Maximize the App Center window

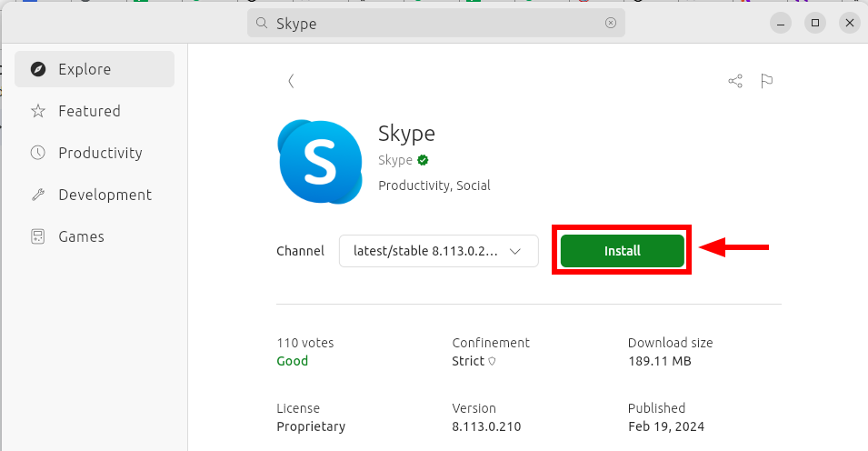[x=815, y=23]
